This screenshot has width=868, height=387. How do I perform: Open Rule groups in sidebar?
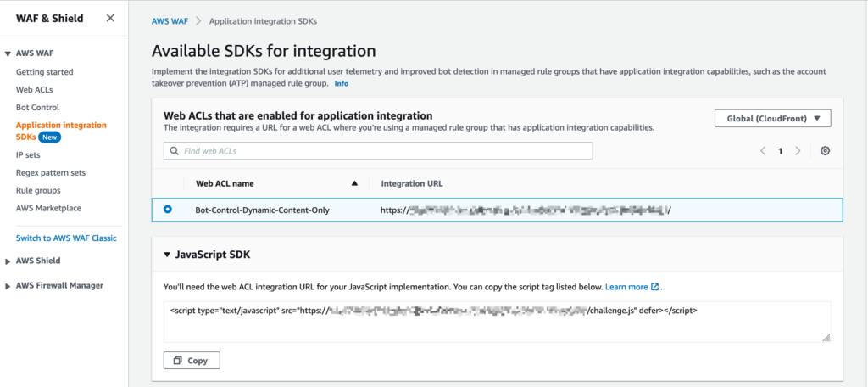tap(38, 191)
